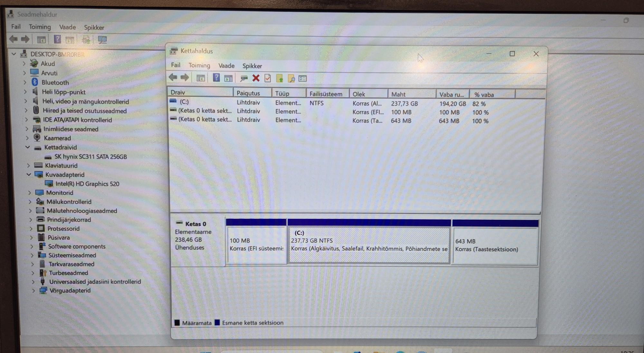Open the Toiming menu in Kettahaldus
Image resolution: width=644 pixels, height=353 pixels.
click(x=199, y=65)
